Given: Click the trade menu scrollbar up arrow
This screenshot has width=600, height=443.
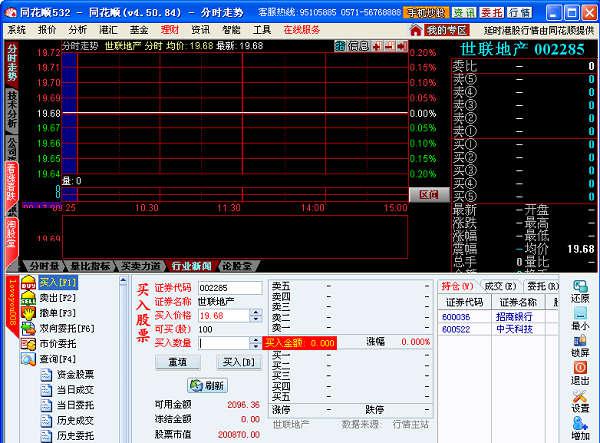Looking at the screenshot, I should (123, 281).
